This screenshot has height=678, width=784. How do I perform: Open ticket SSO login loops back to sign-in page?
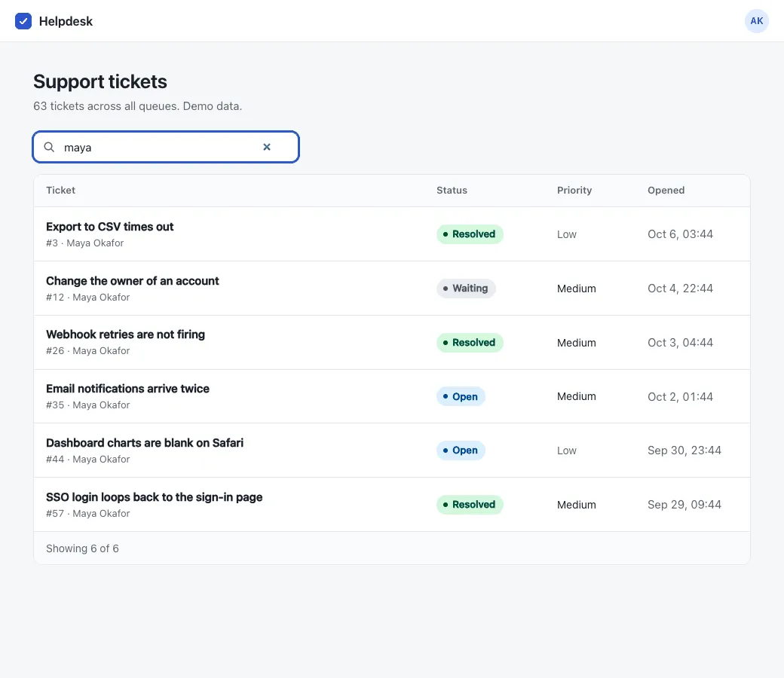(x=154, y=497)
